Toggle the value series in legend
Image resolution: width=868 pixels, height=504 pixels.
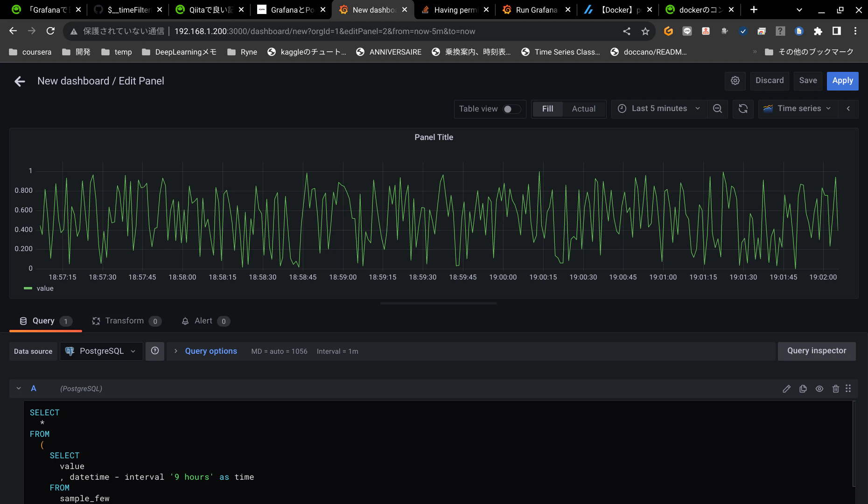tap(45, 288)
